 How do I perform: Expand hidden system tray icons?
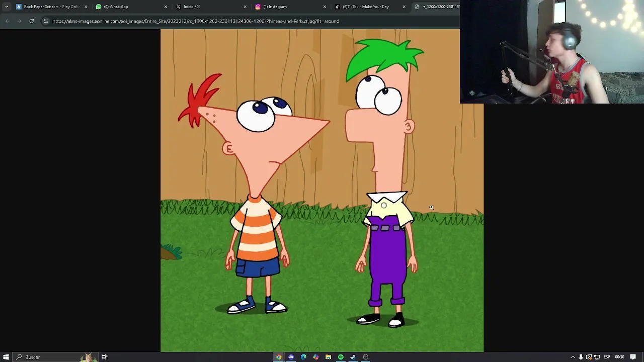coord(573,357)
